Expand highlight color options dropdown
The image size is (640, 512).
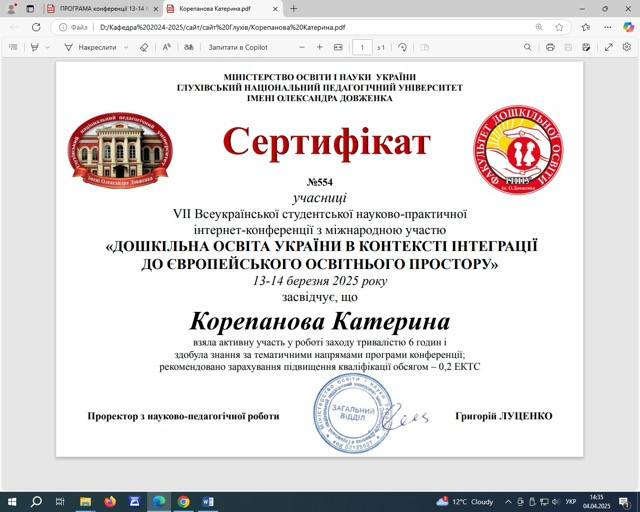[x=48, y=47]
